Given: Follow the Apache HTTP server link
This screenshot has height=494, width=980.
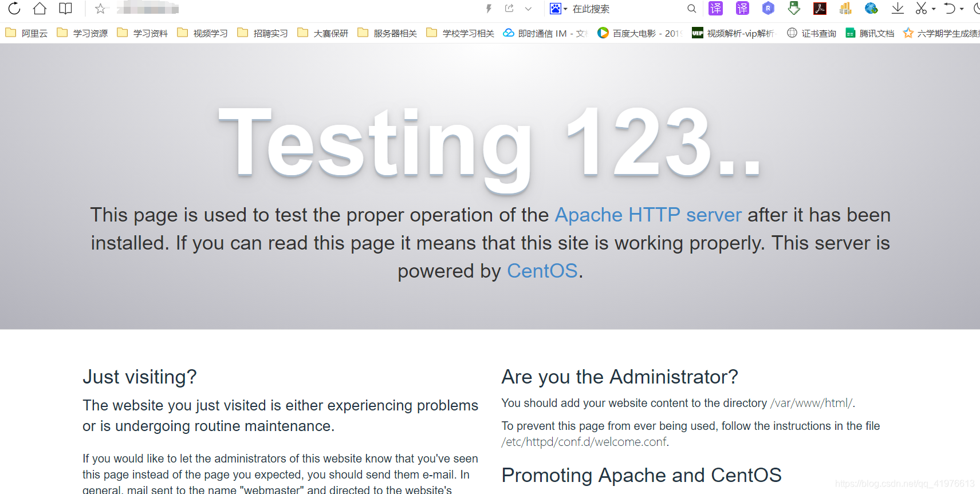Looking at the screenshot, I should point(648,215).
